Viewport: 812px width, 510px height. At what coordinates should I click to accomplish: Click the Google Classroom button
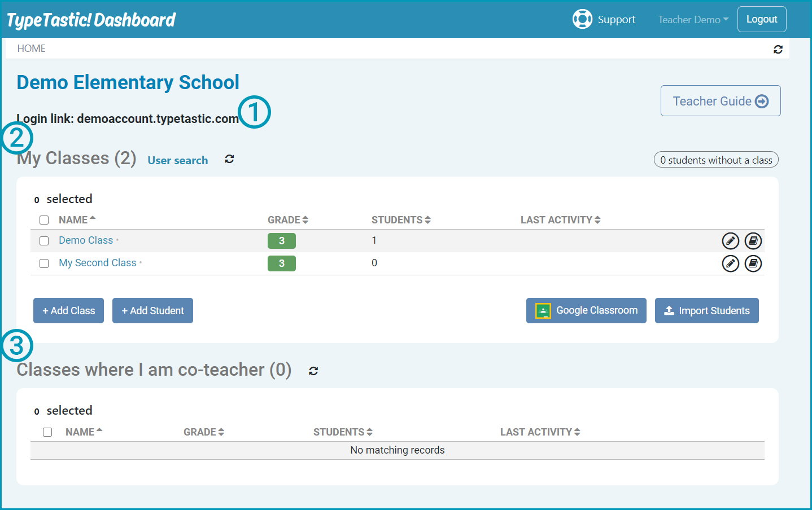point(586,311)
